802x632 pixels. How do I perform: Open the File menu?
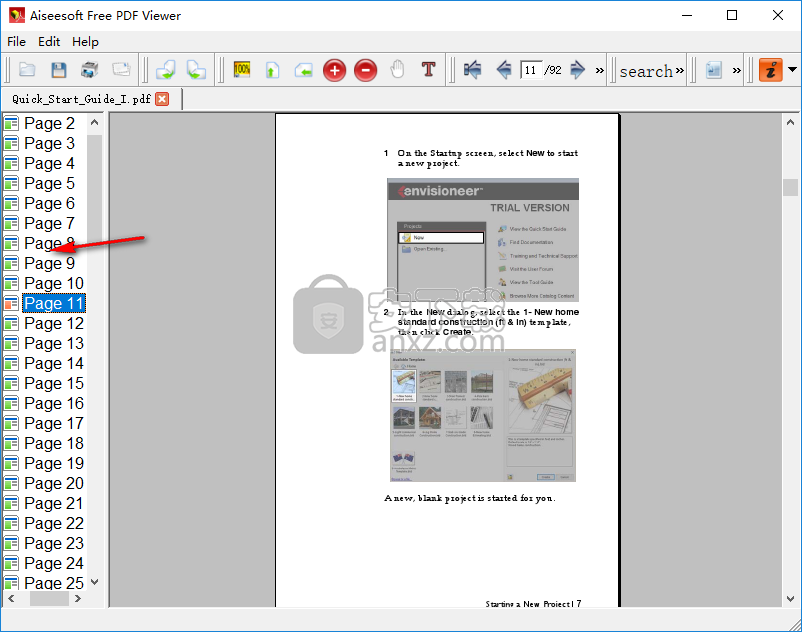(16, 41)
